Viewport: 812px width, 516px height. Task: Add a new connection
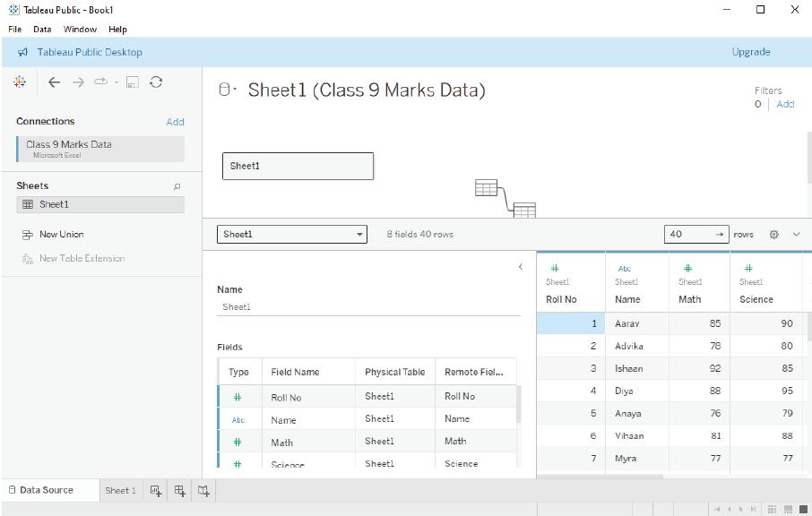click(175, 122)
